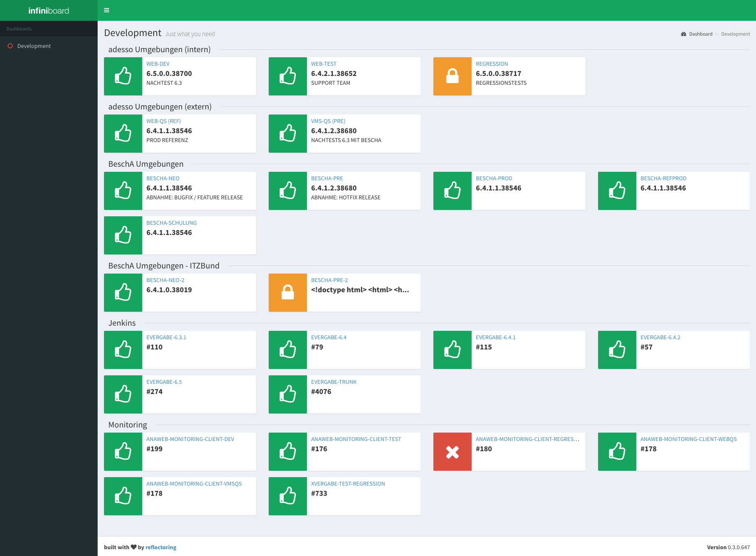
Task: Click thumbs-up icon of EVERGABE-6.5 card
Action: click(123, 394)
